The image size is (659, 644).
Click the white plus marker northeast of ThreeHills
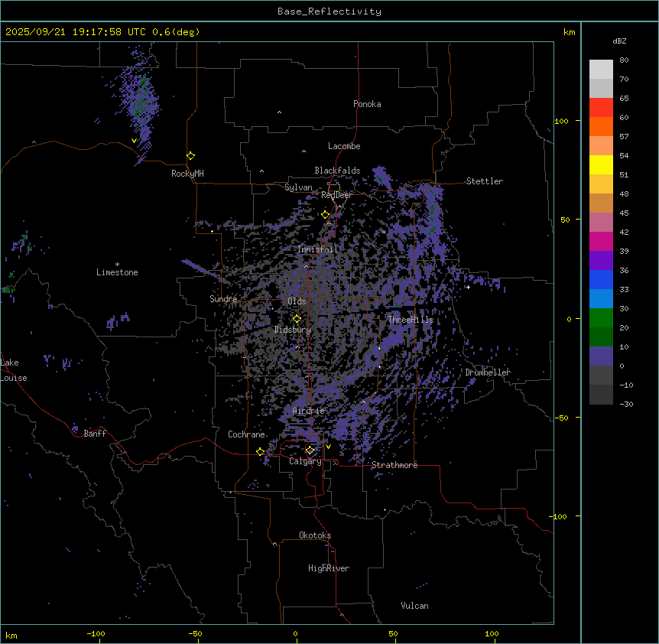[x=468, y=287]
